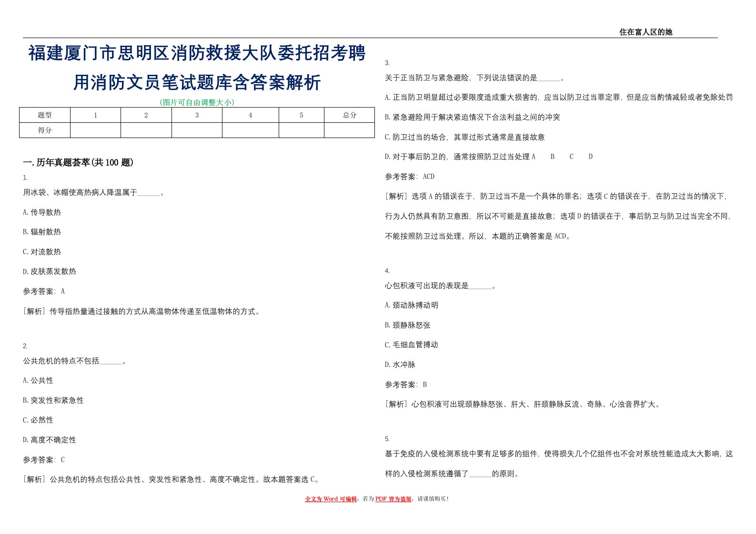This screenshot has width=756, height=534.
Task: Click '参考答案: C' under question 2
Action: pyautogui.click(x=44, y=460)
